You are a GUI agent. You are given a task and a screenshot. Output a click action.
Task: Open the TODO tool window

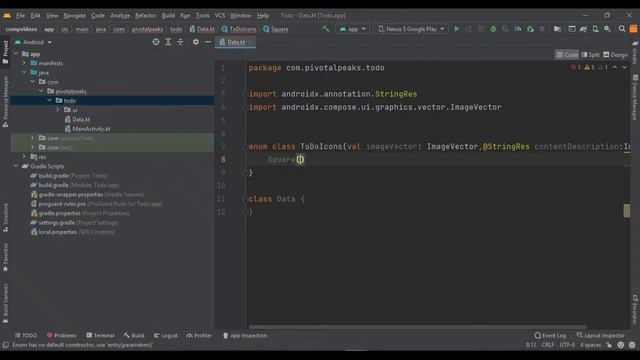pos(26,336)
